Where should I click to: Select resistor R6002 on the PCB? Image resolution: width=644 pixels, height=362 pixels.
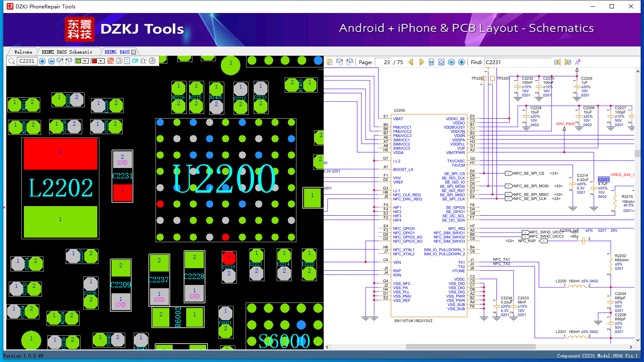[178, 317]
